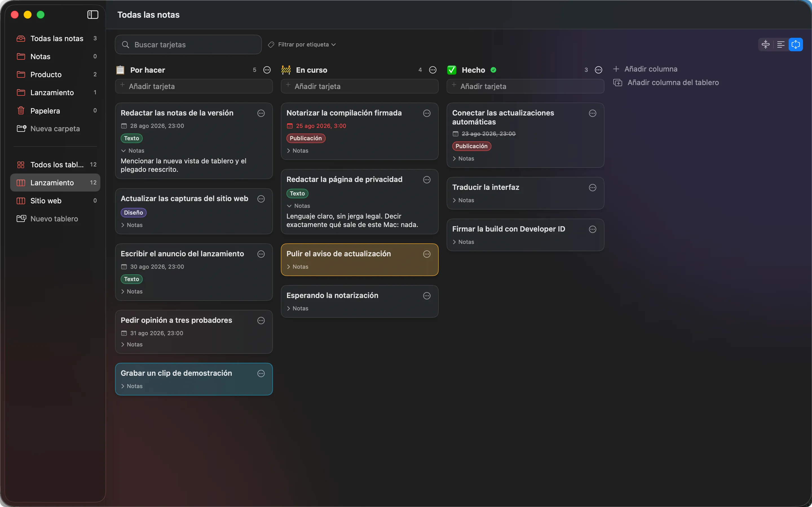Screen dimensions: 812x507
Task: Click the Diseño tag on capturas card
Action: click(x=134, y=213)
